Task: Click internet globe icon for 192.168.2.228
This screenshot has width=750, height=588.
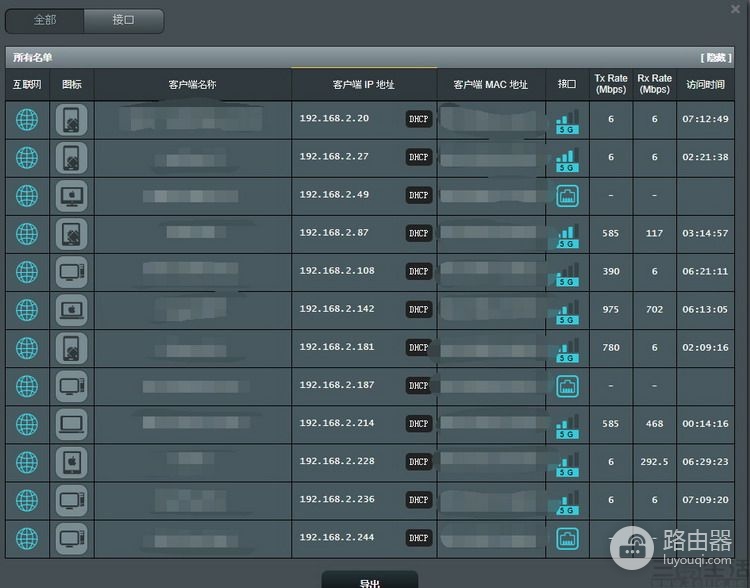Action: [27, 462]
